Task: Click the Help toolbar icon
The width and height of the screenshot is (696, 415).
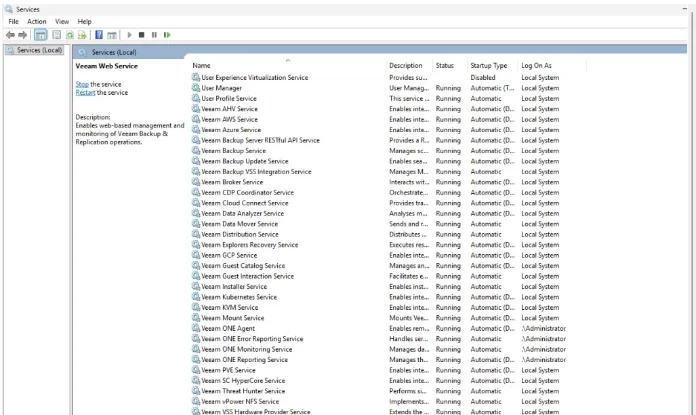Action: click(x=99, y=35)
